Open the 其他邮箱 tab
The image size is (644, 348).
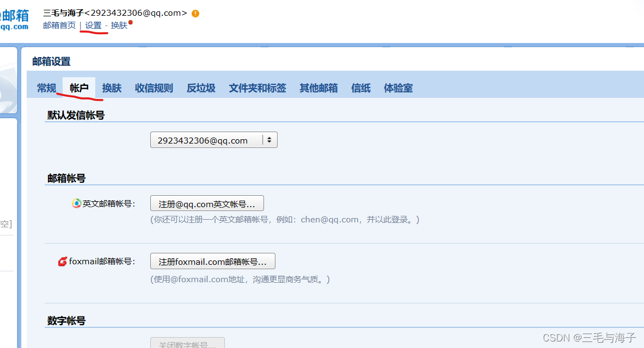[318, 88]
